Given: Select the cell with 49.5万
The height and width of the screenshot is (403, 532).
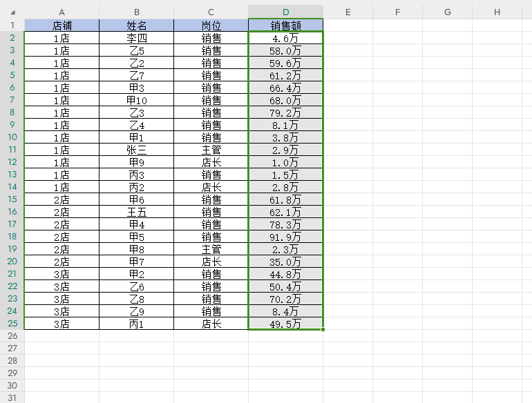Looking at the screenshot, I should coord(285,324).
